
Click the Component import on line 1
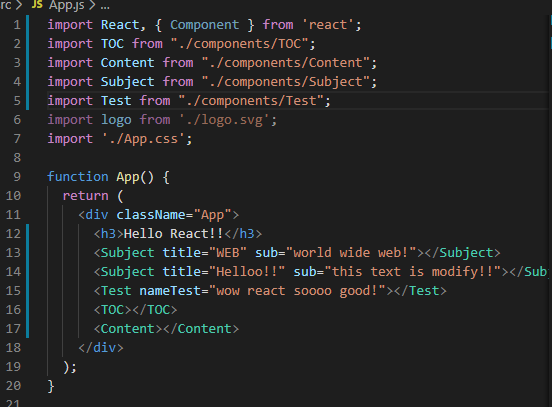pyautogui.click(x=205, y=25)
